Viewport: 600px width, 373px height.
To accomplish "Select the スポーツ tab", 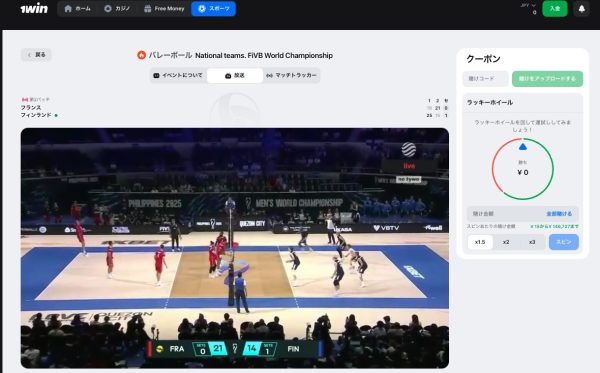I will coord(214,8).
